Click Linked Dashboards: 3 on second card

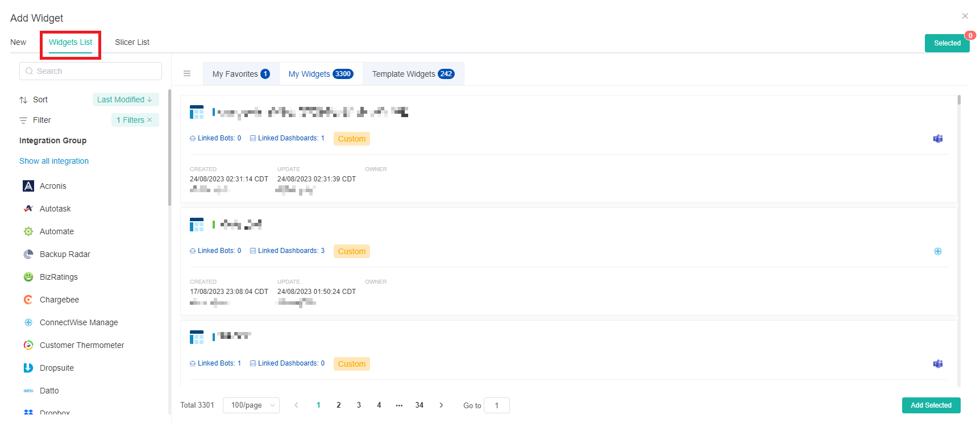point(287,251)
